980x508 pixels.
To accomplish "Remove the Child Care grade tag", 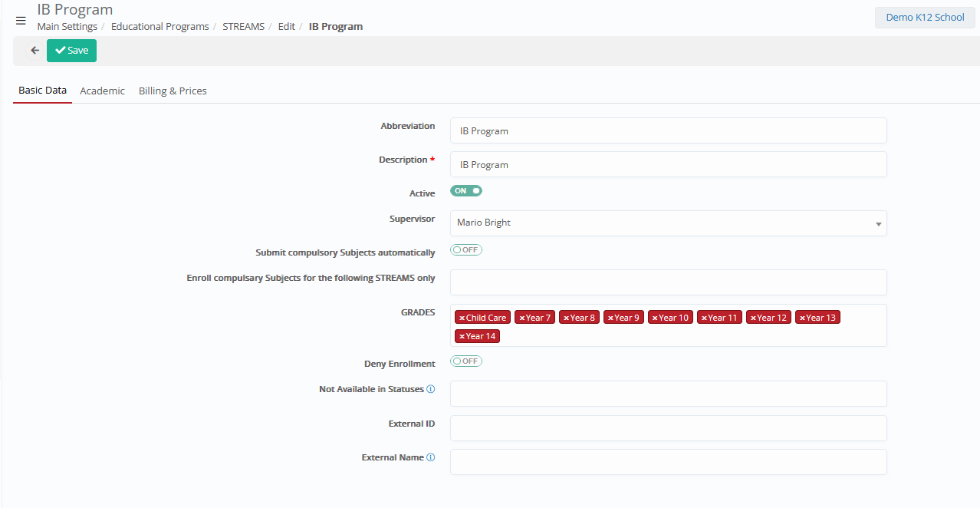I will coord(462,318).
